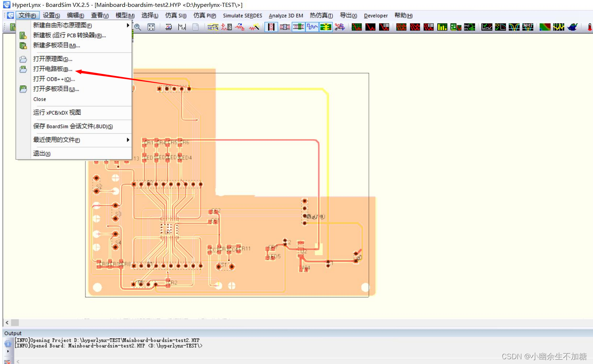Toggle the coupled traces crosstalk button
Viewport: 593px width, 364px height.
pos(298,27)
